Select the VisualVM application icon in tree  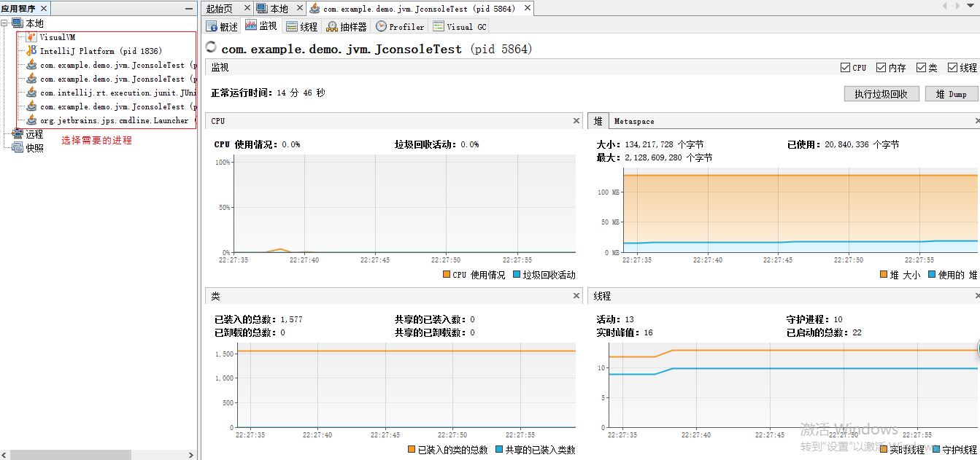pyautogui.click(x=31, y=37)
